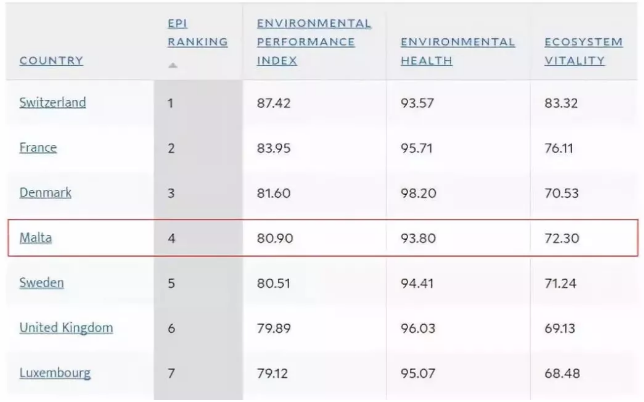Click the rank 4 cell for Malta
This screenshot has width=644, height=402.
pyautogui.click(x=172, y=238)
